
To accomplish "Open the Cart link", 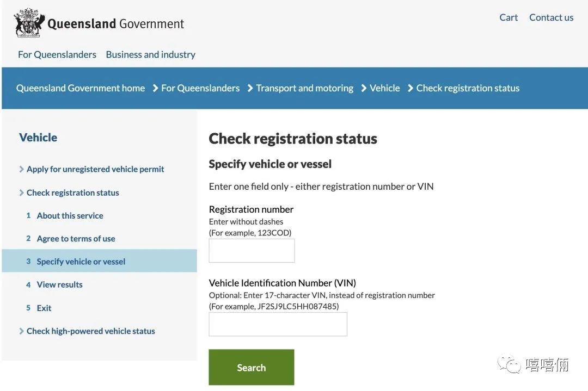I will (x=509, y=17).
